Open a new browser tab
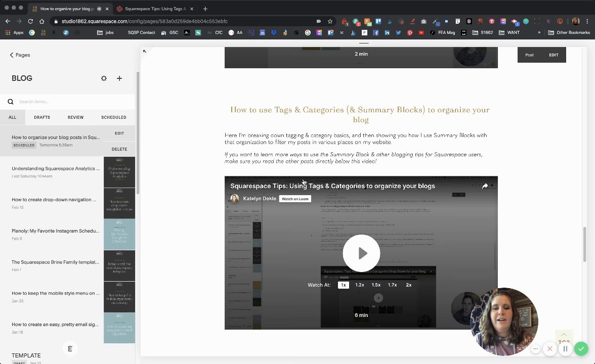This screenshot has width=595, height=364. click(x=205, y=9)
